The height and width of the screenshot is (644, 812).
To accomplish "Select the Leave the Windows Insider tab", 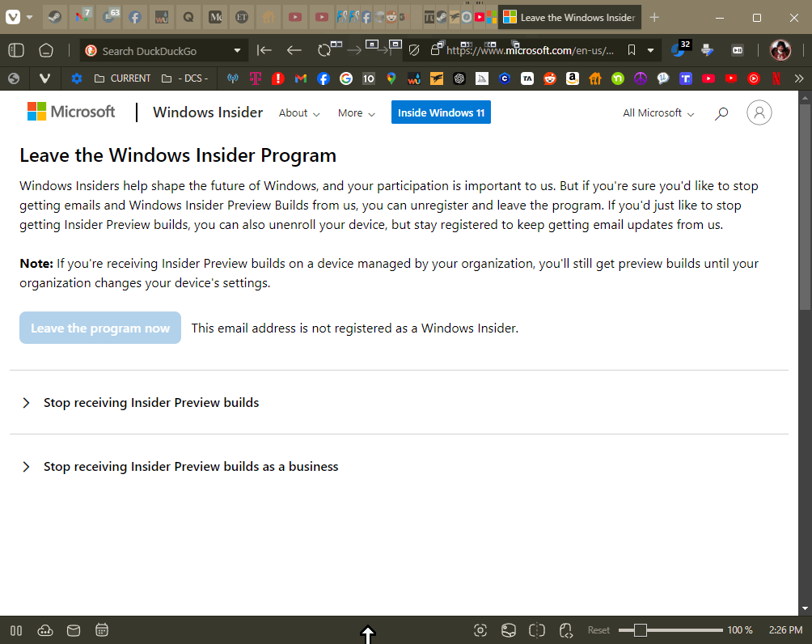I will (569, 17).
